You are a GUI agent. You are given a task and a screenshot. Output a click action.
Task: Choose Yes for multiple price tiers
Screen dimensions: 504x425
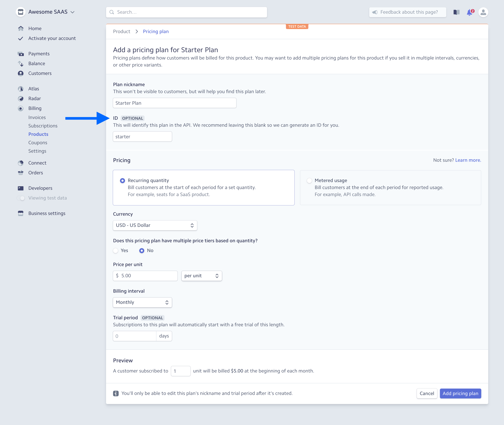coord(116,250)
